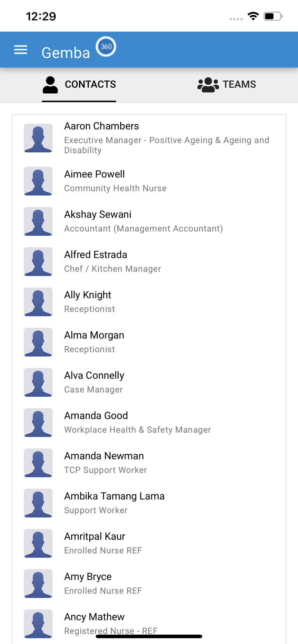Screen dimensions: 298x644
Task: Tap the Contacts person icon
Action: coord(50,85)
